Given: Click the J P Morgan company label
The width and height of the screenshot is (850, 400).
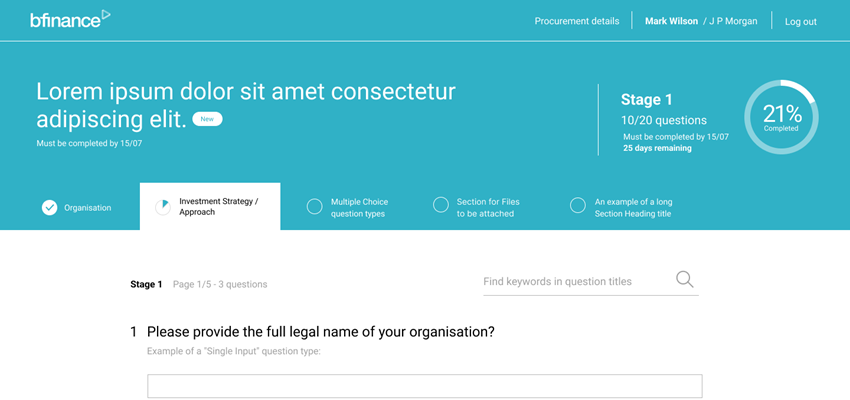Looking at the screenshot, I should 730,21.
